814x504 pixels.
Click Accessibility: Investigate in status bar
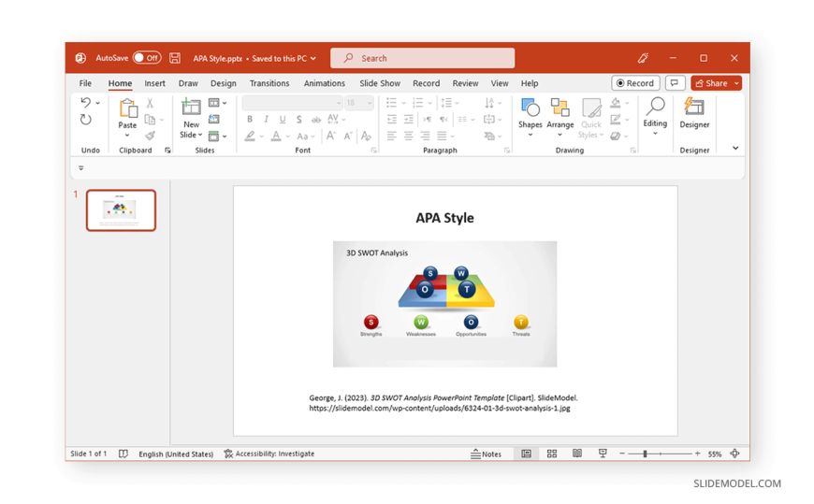pyautogui.click(x=269, y=454)
